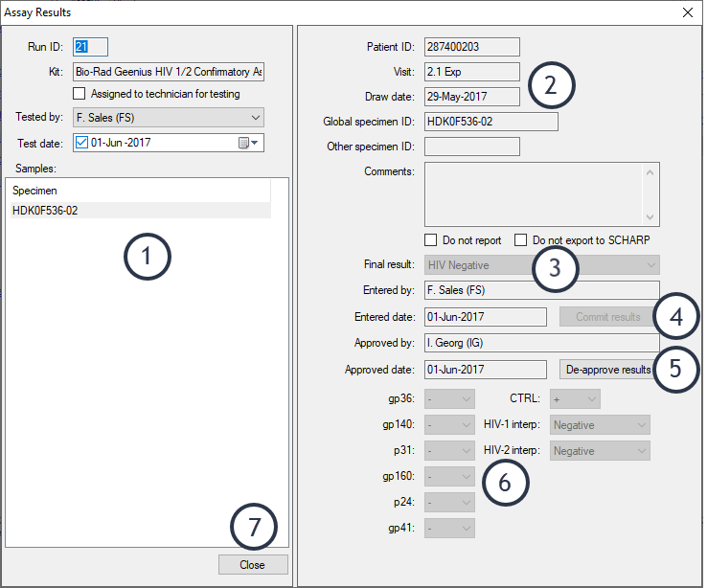Click the De-approve results button

click(x=608, y=369)
